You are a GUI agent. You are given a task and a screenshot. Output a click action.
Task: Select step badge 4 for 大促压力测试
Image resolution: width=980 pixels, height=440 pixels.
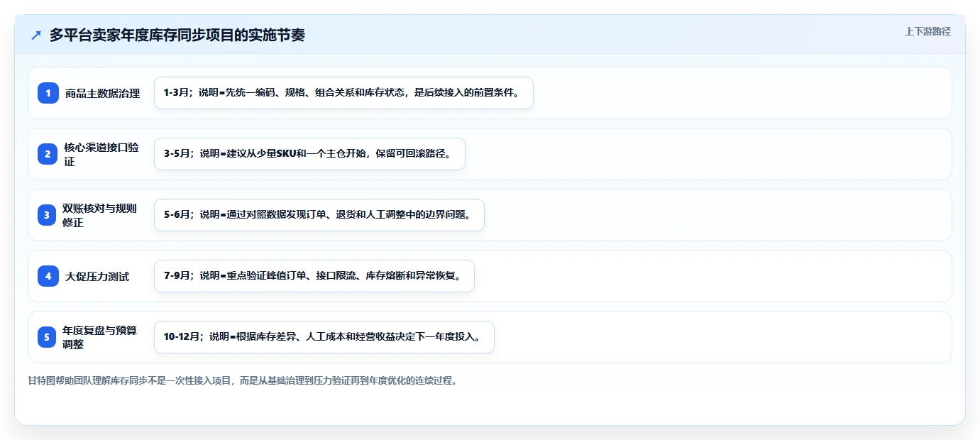[48, 276]
